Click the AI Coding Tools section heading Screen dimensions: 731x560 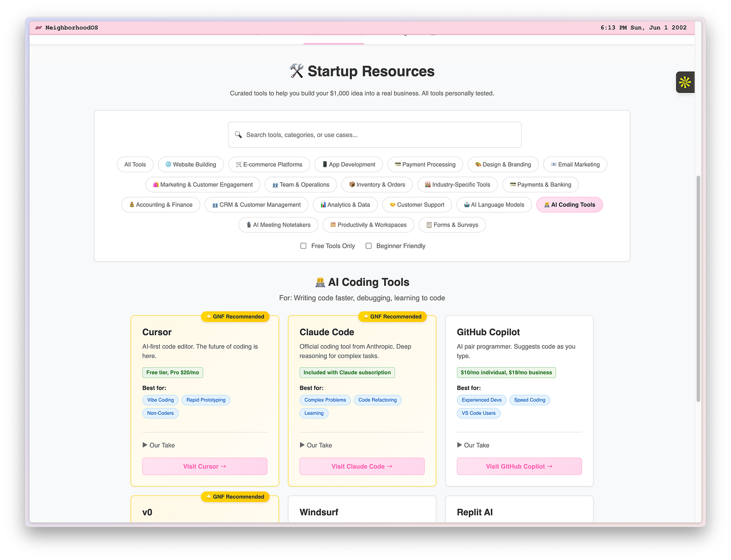coord(362,282)
